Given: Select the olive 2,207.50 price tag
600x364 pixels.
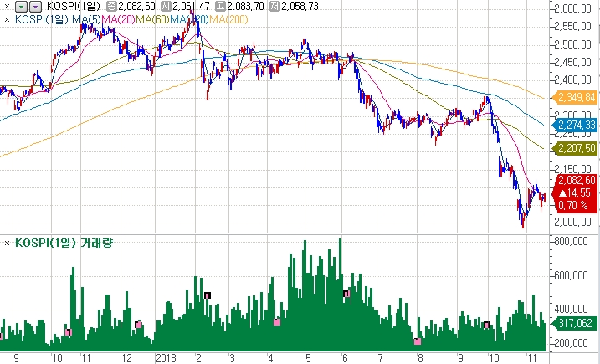Looking at the screenshot, I should click(576, 148).
